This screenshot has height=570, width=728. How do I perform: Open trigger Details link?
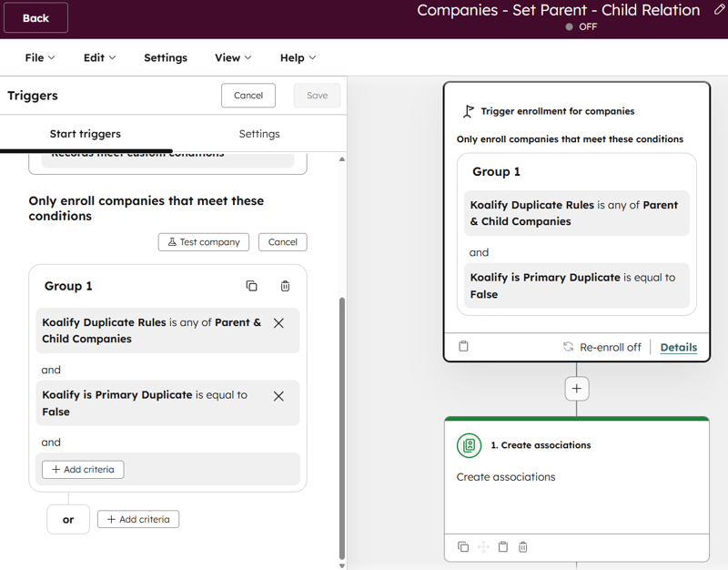[x=679, y=347]
